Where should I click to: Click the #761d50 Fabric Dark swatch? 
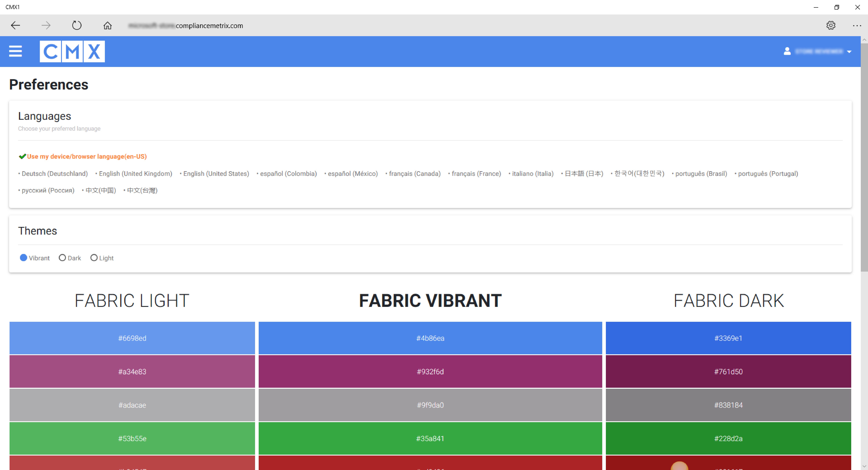[x=728, y=371]
